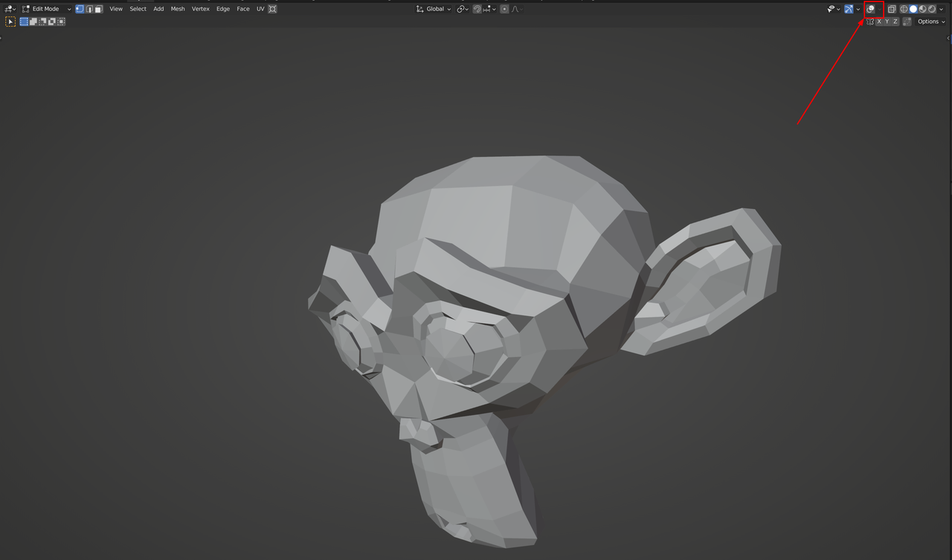Open the Vertex menu

tap(200, 9)
